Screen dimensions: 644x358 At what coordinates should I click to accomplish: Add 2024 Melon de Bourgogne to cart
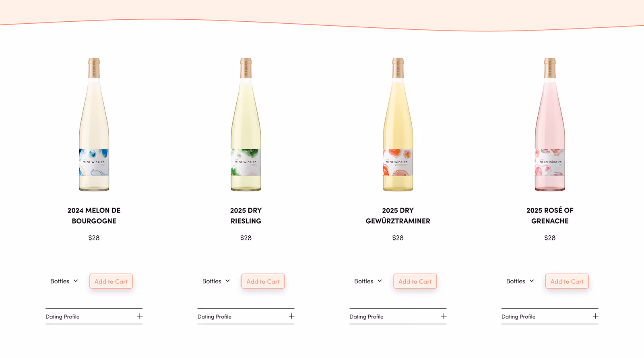pyautogui.click(x=111, y=281)
